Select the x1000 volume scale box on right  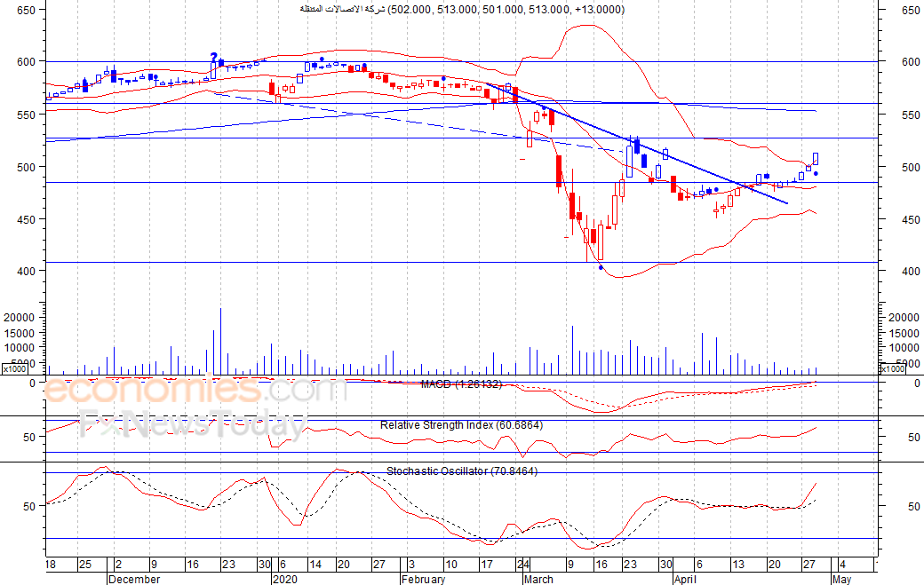point(892,369)
